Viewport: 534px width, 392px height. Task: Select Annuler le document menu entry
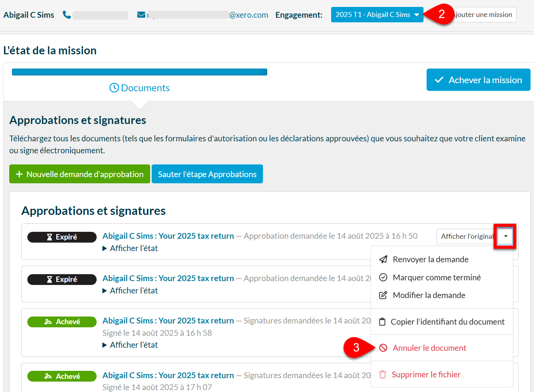pos(429,348)
